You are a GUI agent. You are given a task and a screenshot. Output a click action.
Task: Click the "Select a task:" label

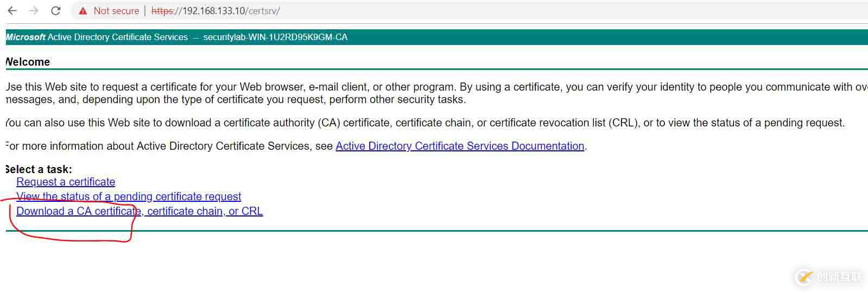tap(39, 169)
